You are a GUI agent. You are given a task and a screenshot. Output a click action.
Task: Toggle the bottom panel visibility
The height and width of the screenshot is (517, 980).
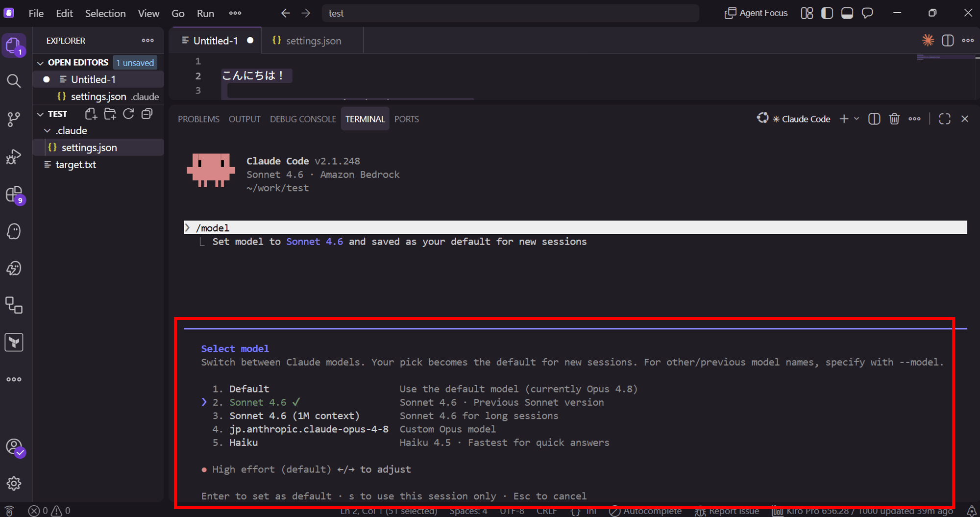coord(847,13)
